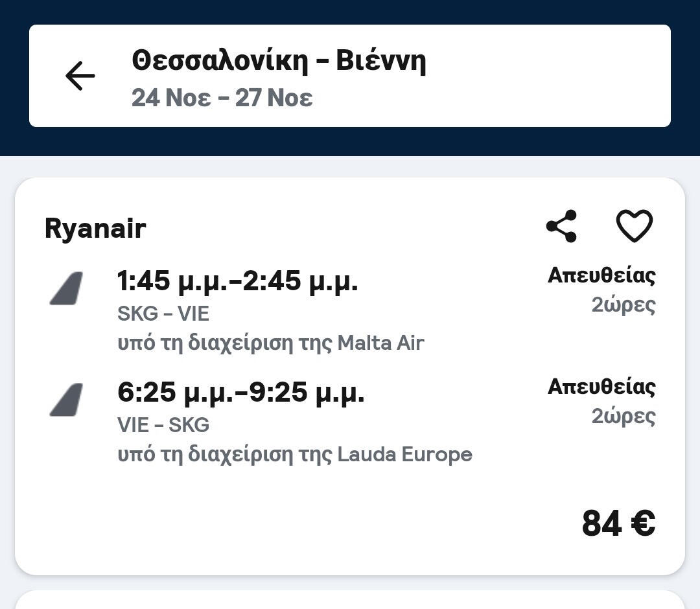The image size is (700, 609).
Task: Select the Ryanair airline title
Action: point(95,229)
